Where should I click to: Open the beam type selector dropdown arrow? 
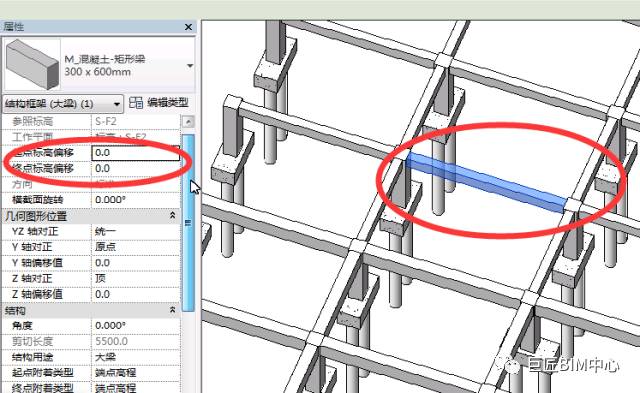[x=190, y=66]
